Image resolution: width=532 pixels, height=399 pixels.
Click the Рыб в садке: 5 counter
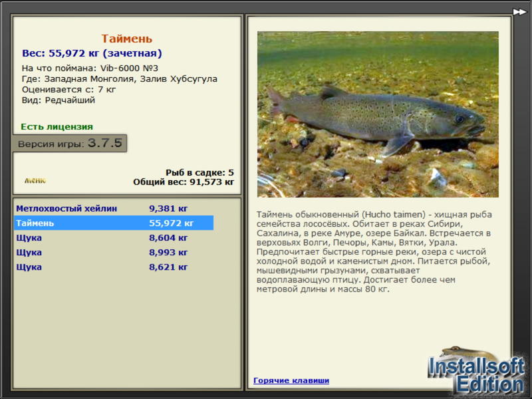point(200,172)
